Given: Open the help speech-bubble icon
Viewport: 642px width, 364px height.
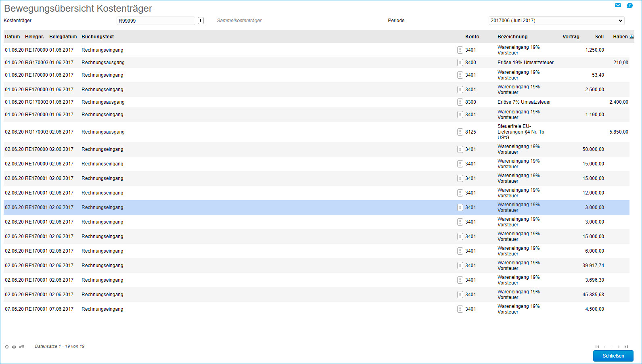Looking at the screenshot, I should click(629, 5).
